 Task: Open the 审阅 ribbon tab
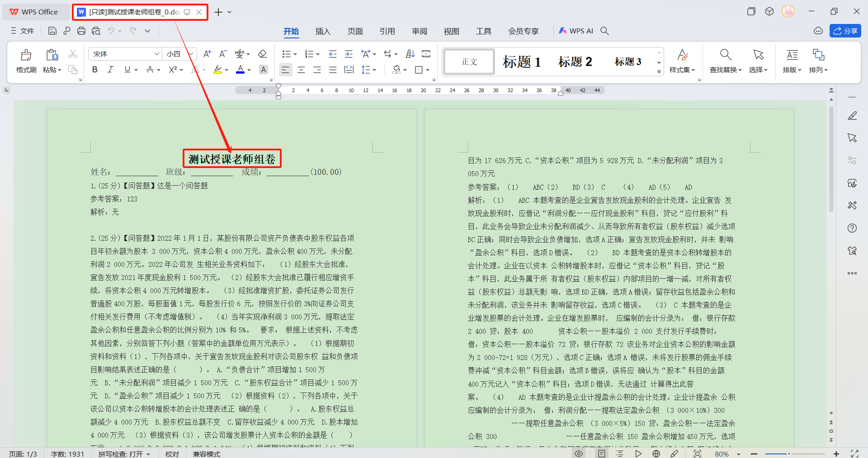point(420,31)
